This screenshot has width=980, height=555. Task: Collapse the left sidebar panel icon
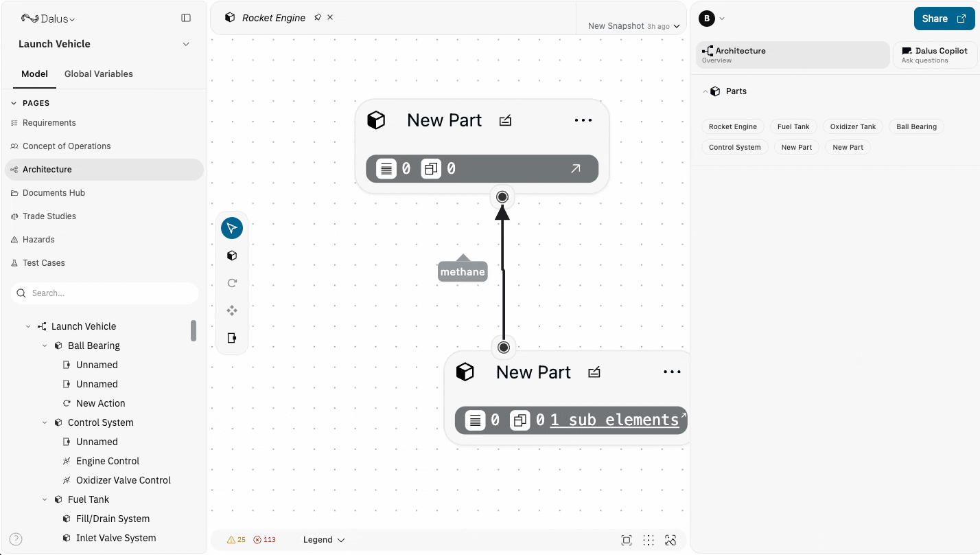tap(186, 18)
